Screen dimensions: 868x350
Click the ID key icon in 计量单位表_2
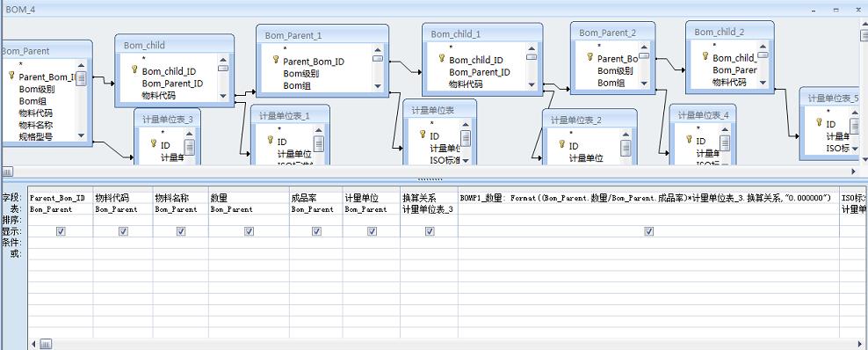[x=562, y=143]
